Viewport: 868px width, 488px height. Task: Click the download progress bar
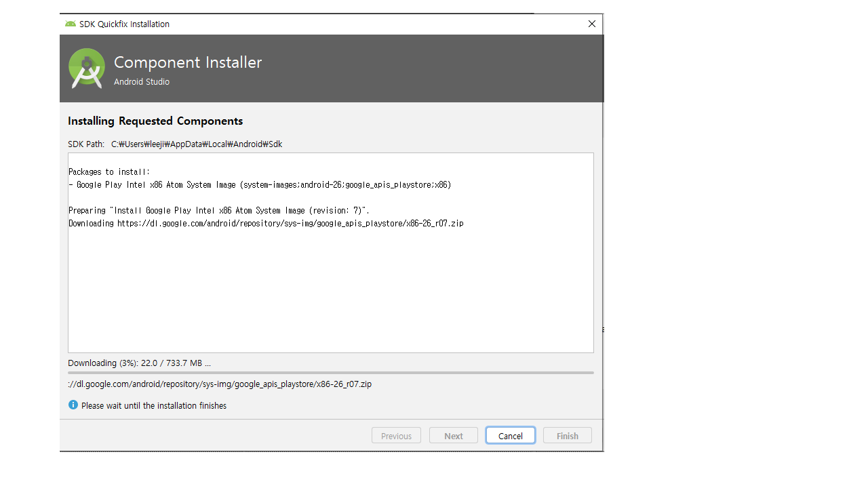pyautogui.click(x=330, y=373)
